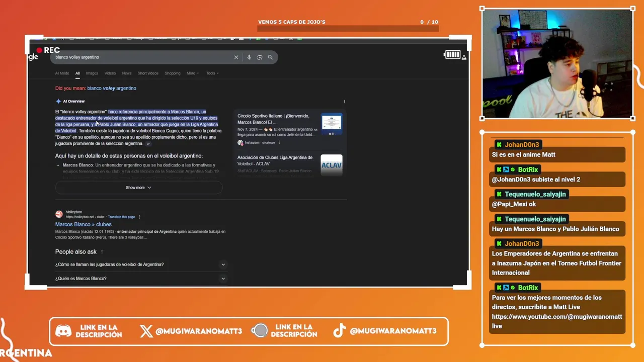Open the Circolo Sportivo Italiano source card
This screenshot has width=644, height=362.
coord(290,130)
